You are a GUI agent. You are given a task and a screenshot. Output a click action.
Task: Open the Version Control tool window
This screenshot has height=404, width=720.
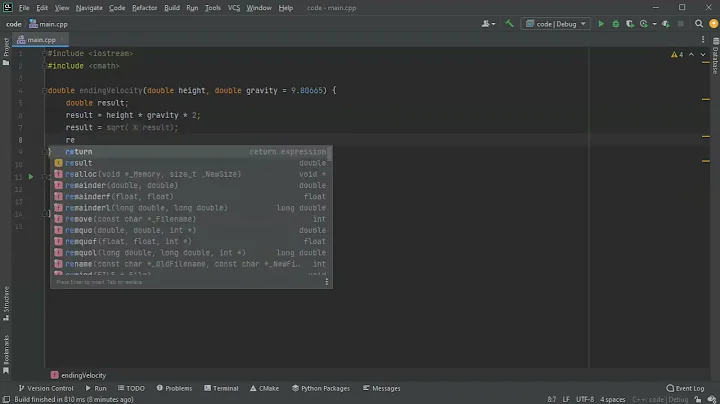click(45, 388)
